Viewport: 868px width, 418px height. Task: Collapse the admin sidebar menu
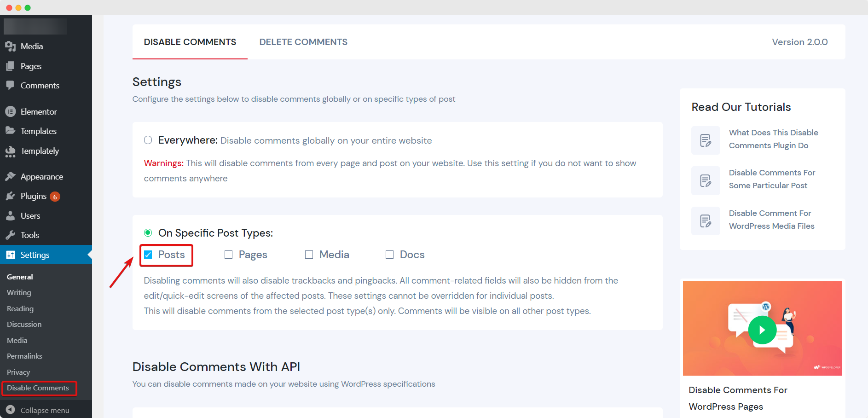pyautogui.click(x=45, y=410)
